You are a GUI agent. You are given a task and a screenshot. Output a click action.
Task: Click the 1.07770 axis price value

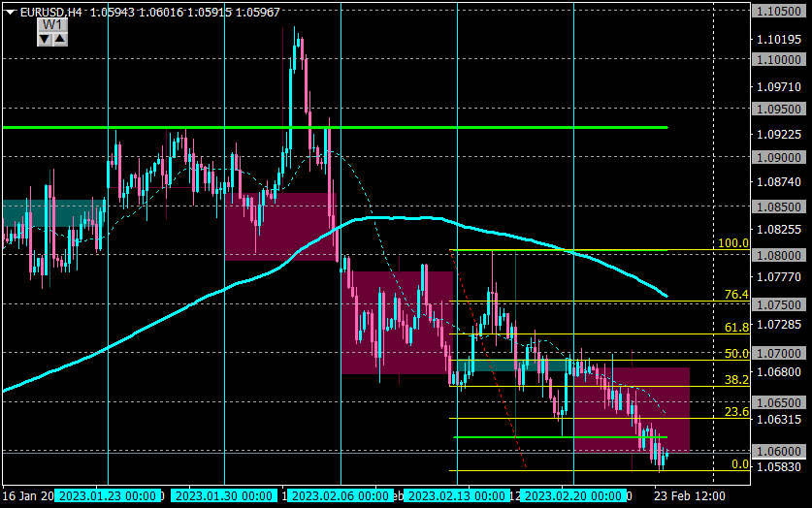tap(779, 276)
